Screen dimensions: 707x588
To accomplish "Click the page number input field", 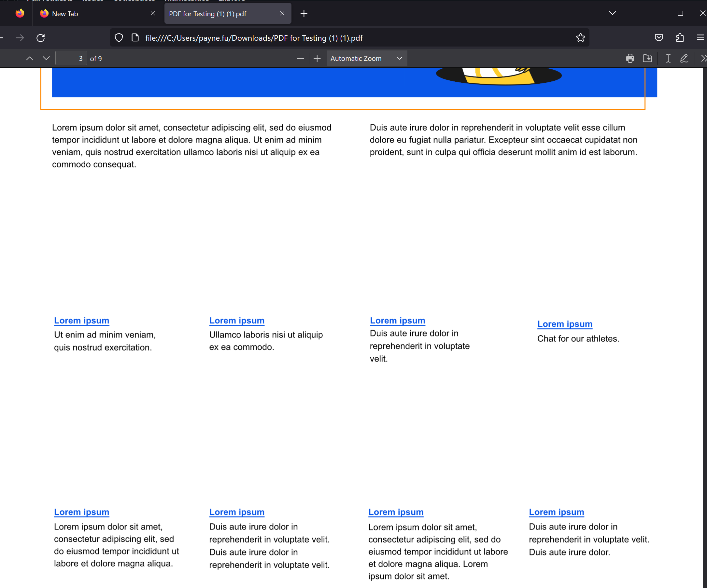I will point(71,58).
